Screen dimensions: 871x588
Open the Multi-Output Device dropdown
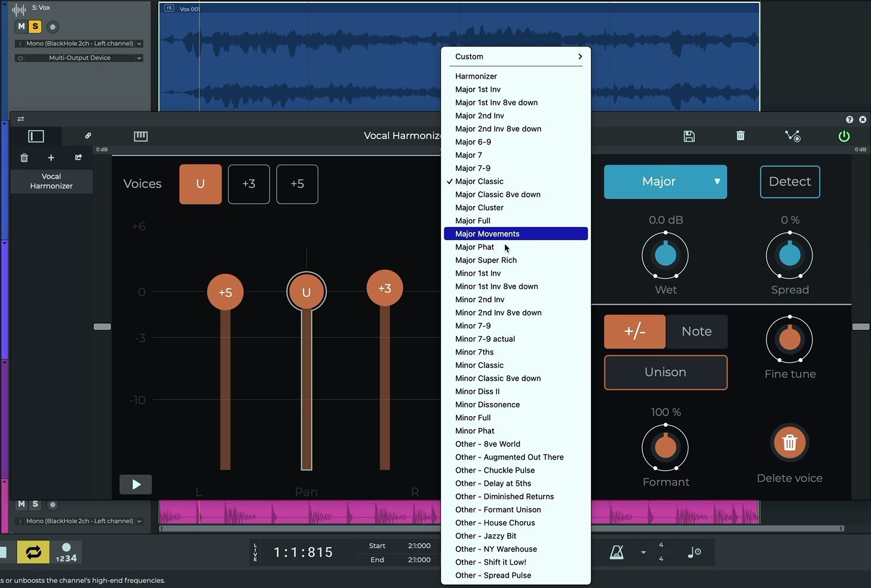(79, 58)
